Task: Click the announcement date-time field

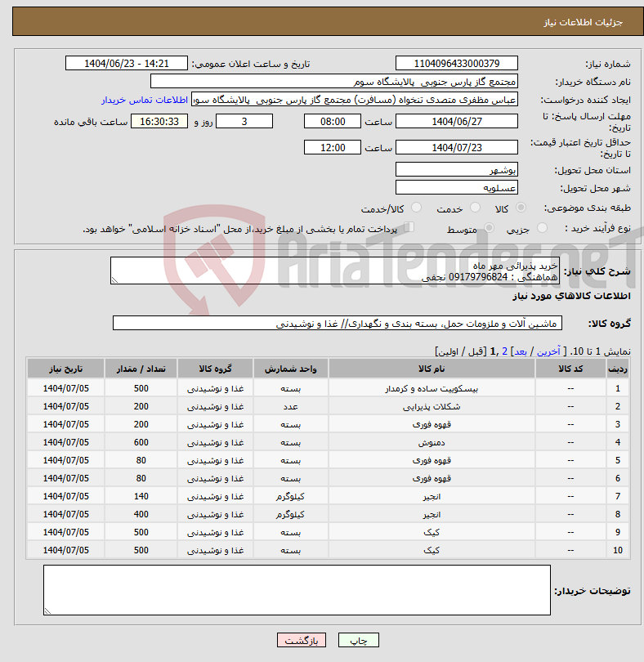Action: 126,63
